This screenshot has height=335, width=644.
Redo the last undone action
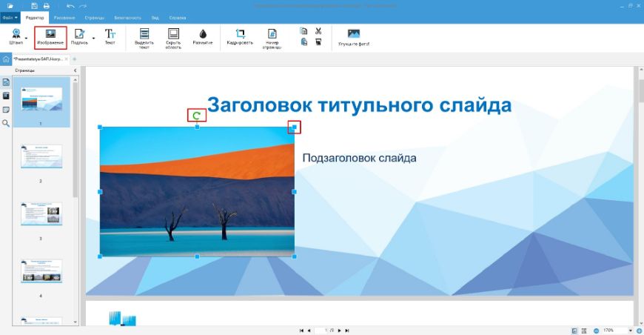coord(83,6)
